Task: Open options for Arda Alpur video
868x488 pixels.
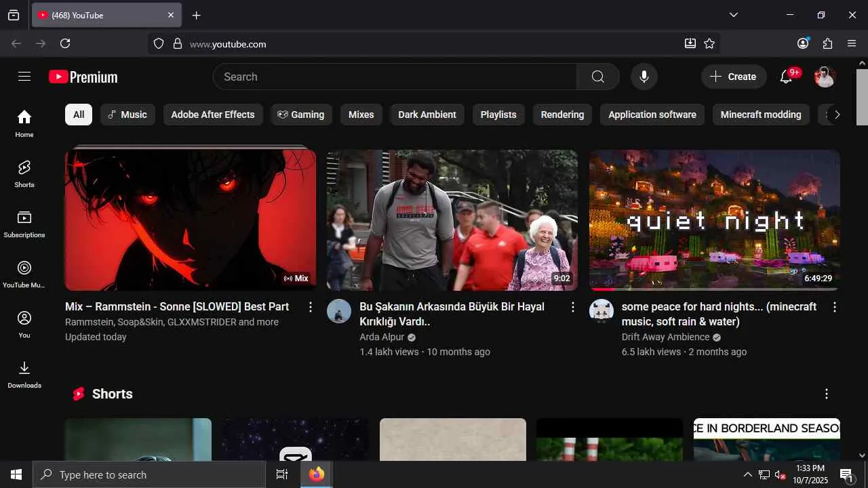Action: pyautogui.click(x=573, y=307)
